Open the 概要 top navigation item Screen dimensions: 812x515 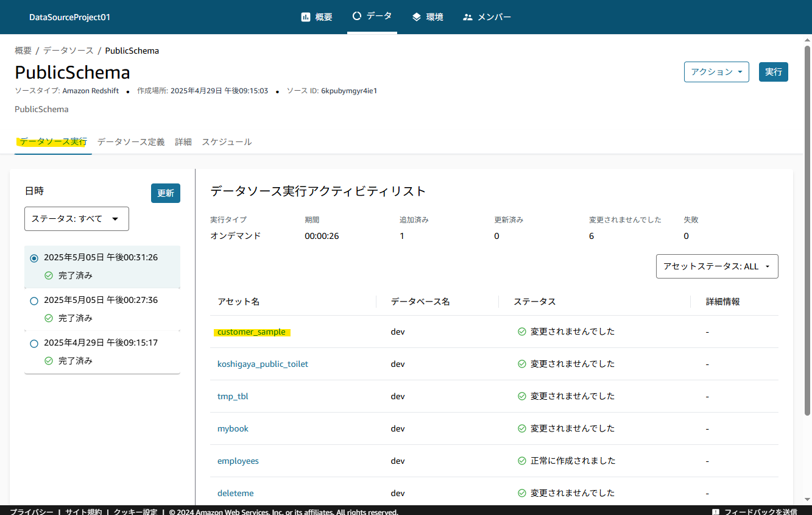pos(317,17)
